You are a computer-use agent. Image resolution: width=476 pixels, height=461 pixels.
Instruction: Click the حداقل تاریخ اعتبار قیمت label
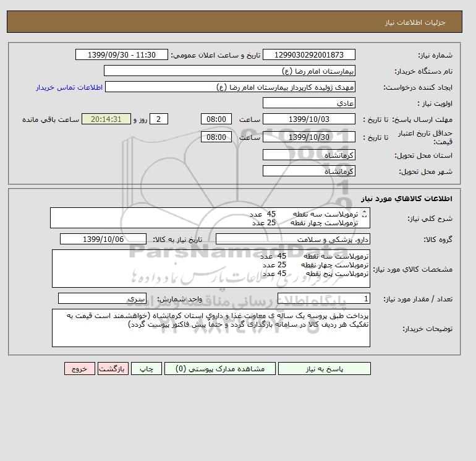pyautogui.click(x=425, y=137)
